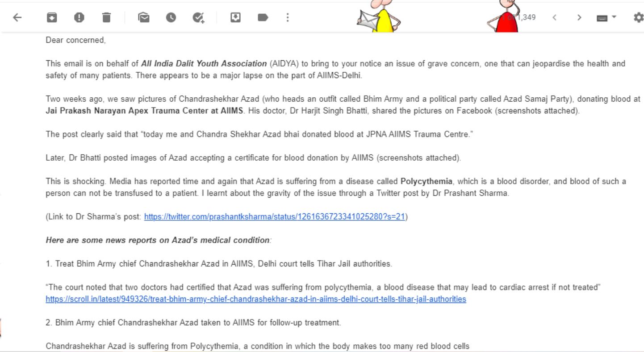Delete the email using trash icon
This screenshot has width=644, height=352.
pos(106,17)
